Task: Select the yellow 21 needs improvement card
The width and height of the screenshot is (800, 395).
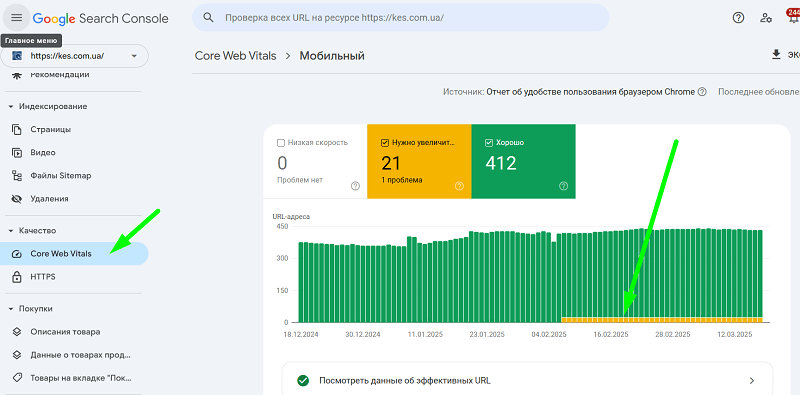Action: [419, 161]
